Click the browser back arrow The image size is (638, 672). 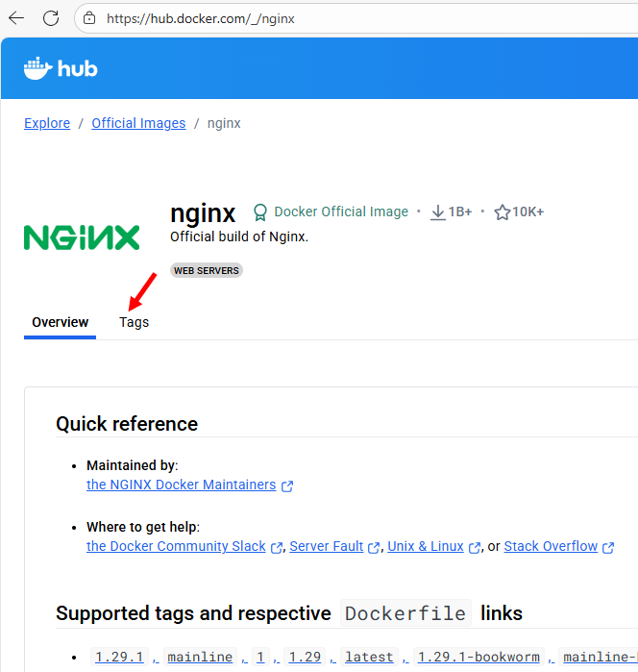click(x=16, y=18)
